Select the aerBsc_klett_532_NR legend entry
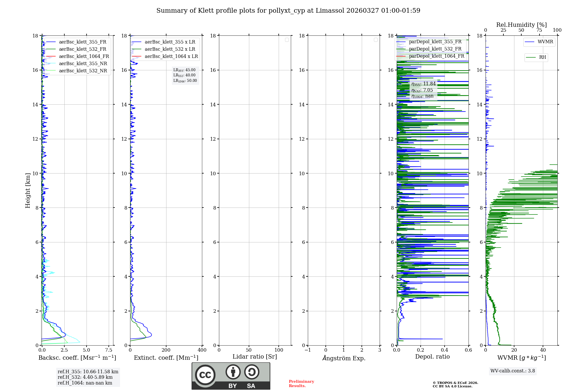The height and width of the screenshot is (392, 577). pyautogui.click(x=83, y=71)
